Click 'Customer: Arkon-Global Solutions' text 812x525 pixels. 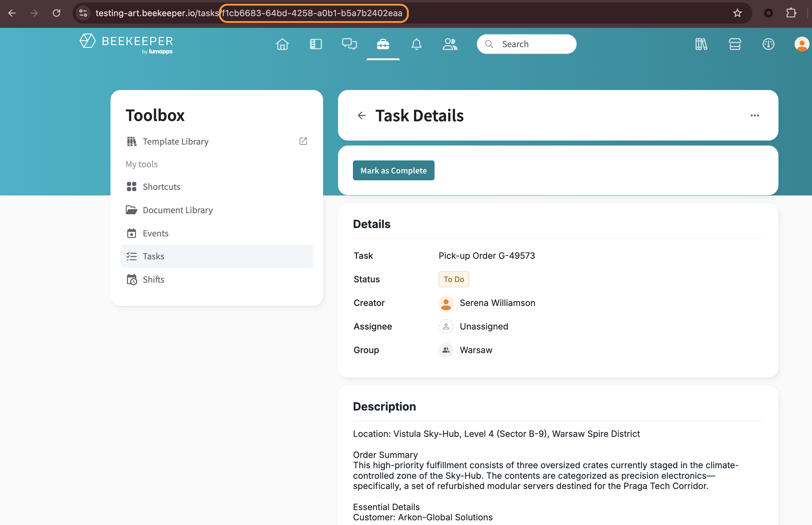tap(422, 517)
